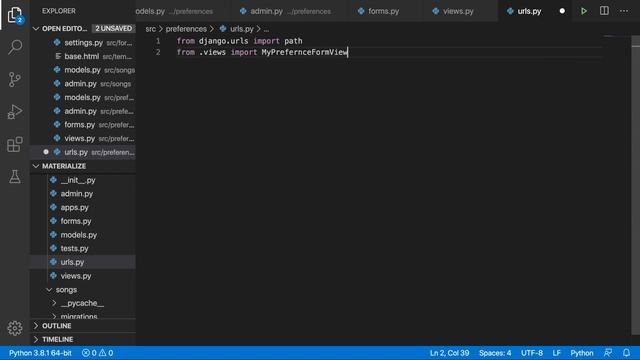Open admin.py src/songs in Open Editors
640x360 pixels.
tap(83, 84)
